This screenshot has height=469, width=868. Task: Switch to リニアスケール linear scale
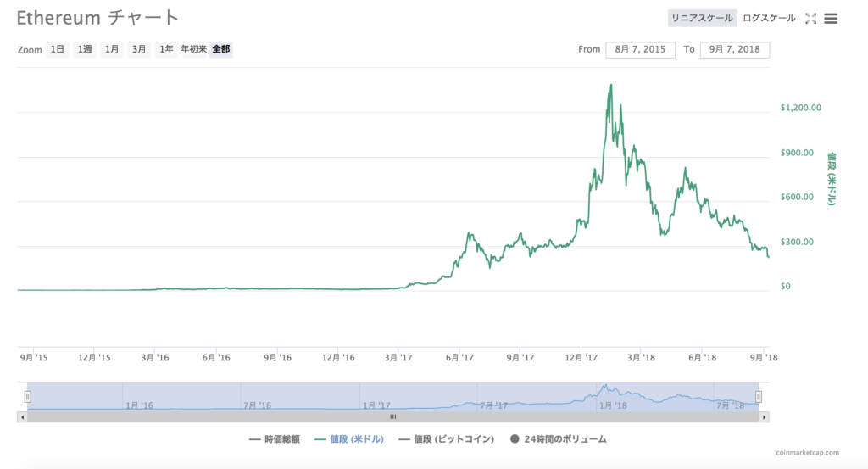coord(701,18)
